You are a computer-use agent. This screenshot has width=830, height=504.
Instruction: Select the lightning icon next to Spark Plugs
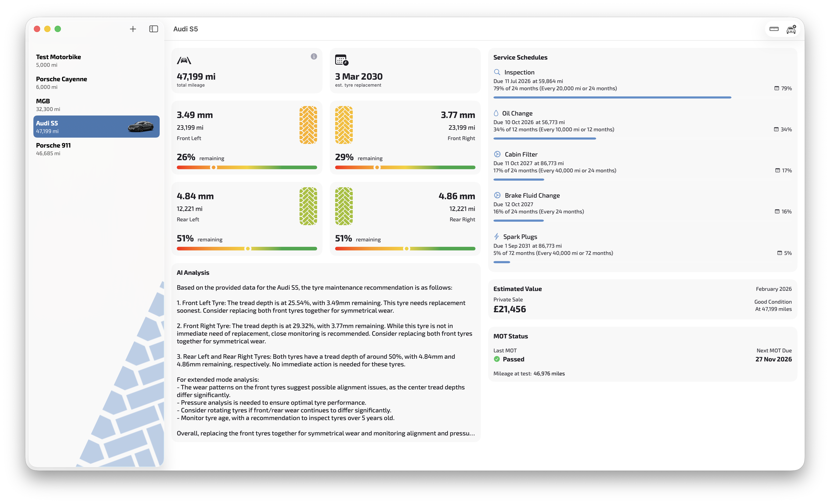tap(497, 236)
